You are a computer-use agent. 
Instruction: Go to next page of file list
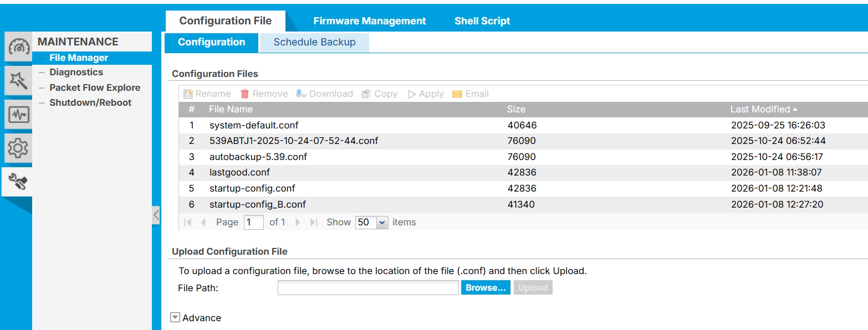[298, 222]
